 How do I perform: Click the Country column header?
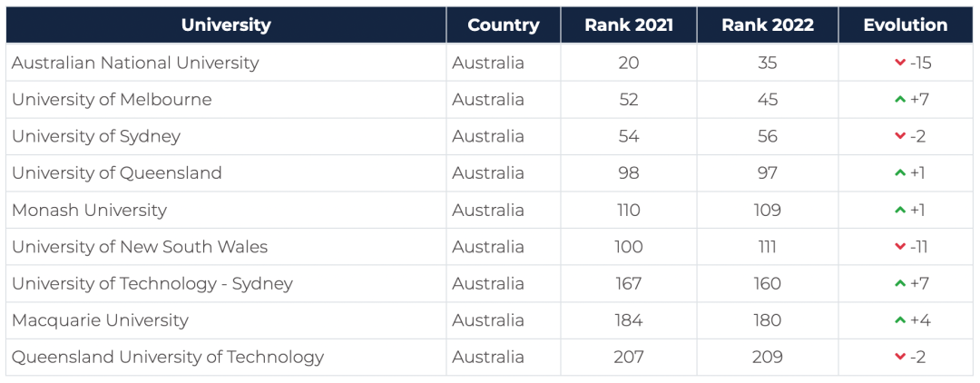(504, 25)
